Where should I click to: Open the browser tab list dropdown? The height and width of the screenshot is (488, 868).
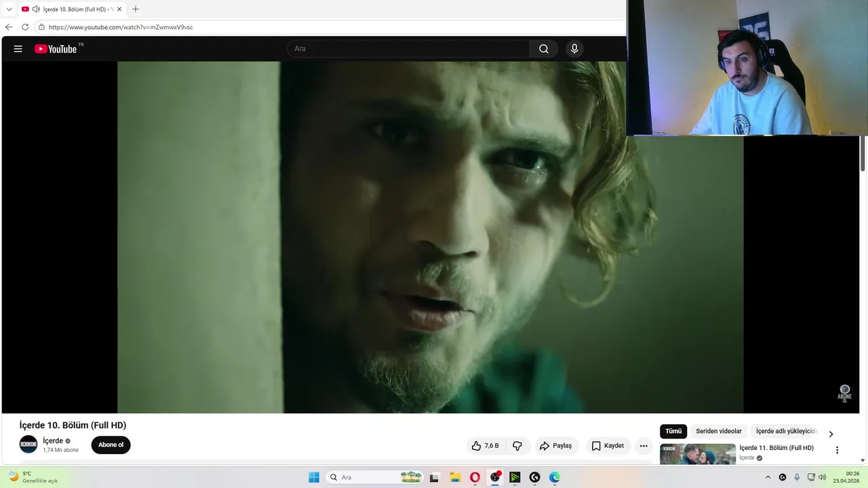pyautogui.click(x=9, y=9)
